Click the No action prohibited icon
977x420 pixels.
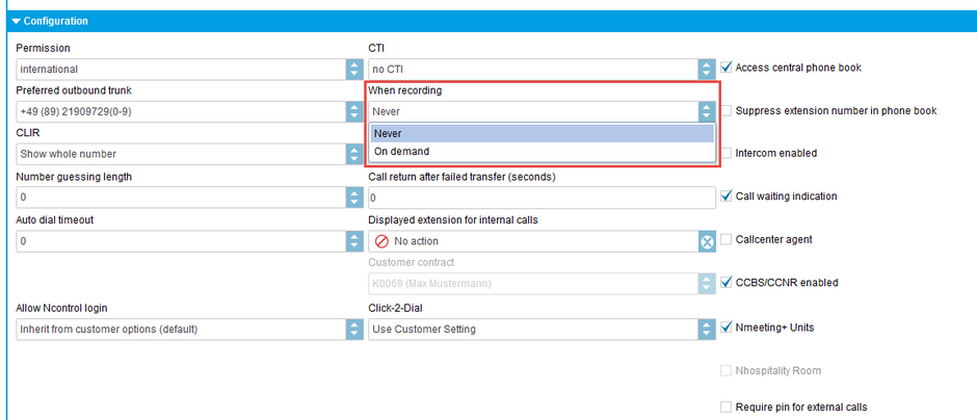point(382,241)
